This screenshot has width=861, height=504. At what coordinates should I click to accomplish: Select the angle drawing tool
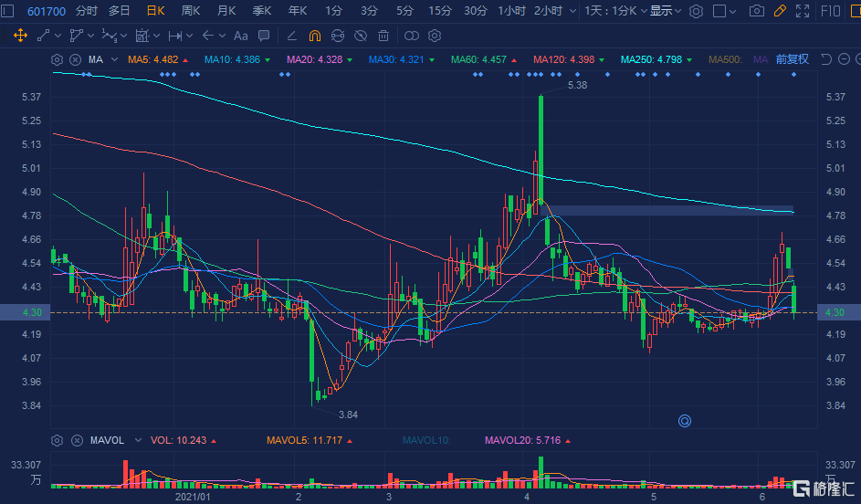pos(292,37)
